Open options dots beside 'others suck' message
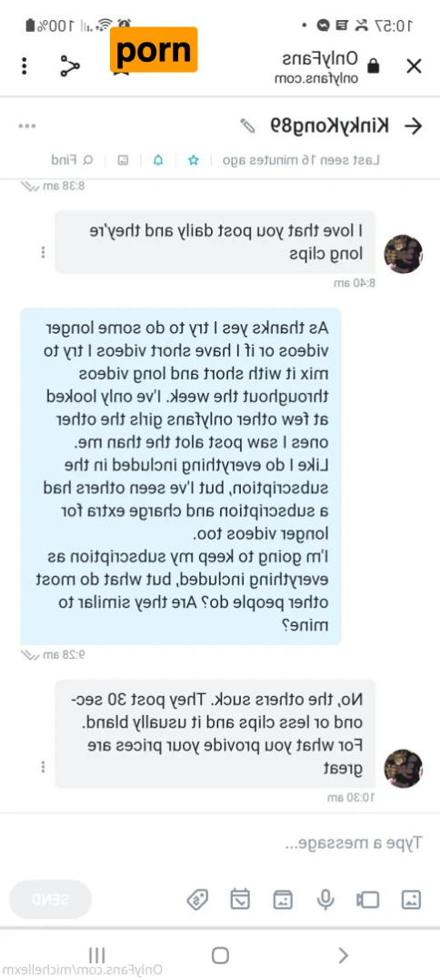The height and width of the screenshot is (980, 440). tap(43, 767)
